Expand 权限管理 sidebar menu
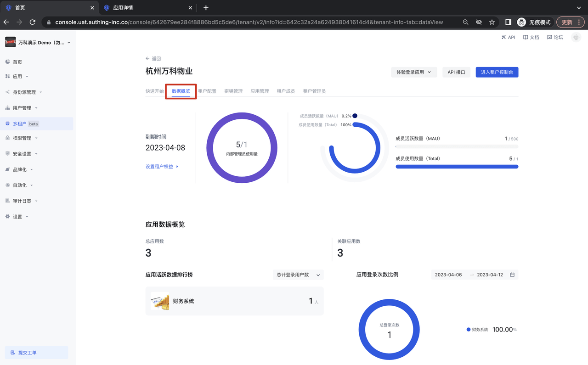 pos(22,138)
